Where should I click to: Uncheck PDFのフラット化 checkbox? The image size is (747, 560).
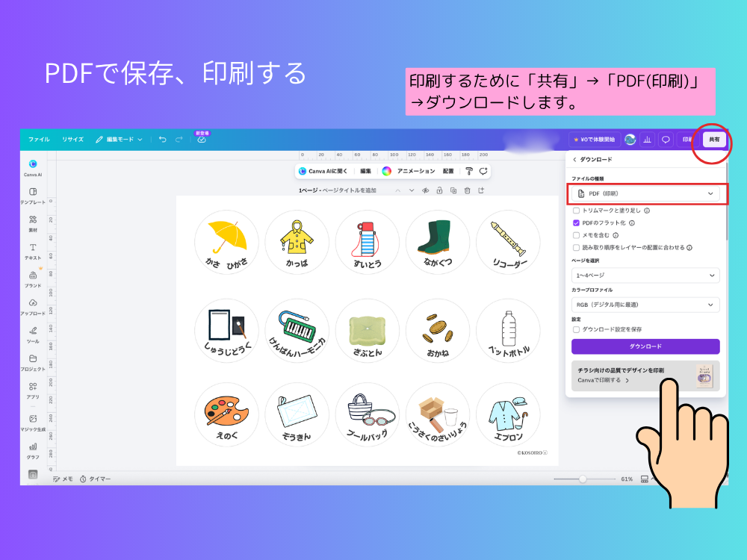click(576, 223)
